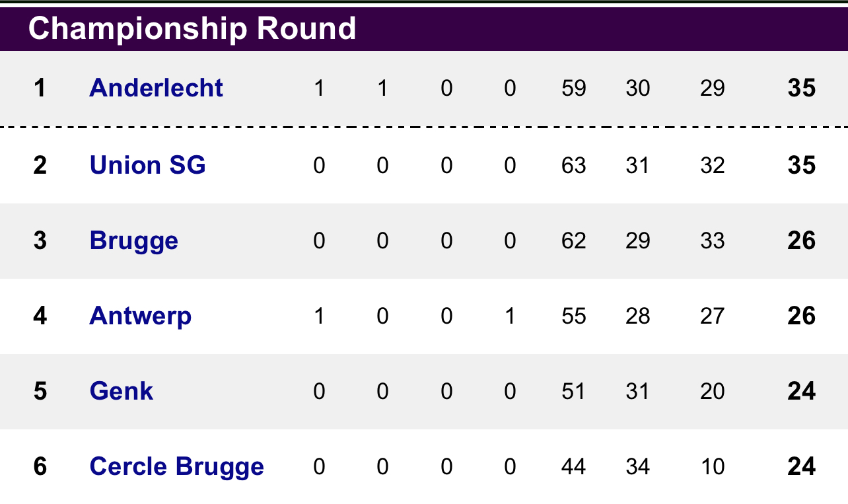This screenshot has height=504, width=848.
Task: Open the Anderlecht team link
Action: pyautogui.click(x=156, y=88)
